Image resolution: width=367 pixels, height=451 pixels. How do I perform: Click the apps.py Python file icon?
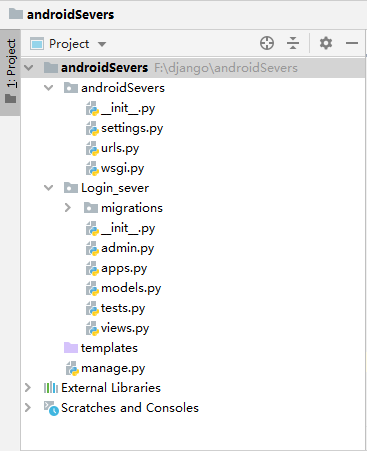[92, 268]
